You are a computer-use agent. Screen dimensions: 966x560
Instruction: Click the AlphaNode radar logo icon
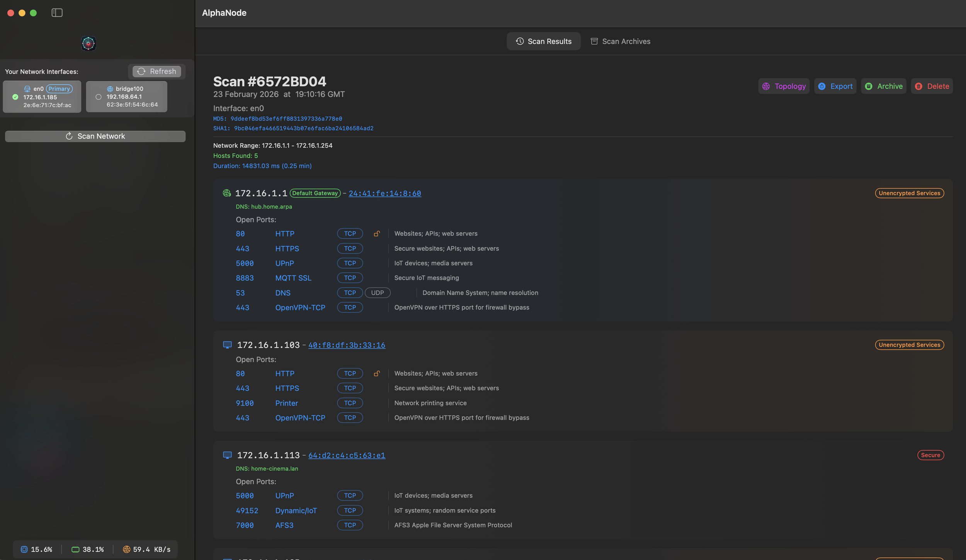tap(88, 43)
